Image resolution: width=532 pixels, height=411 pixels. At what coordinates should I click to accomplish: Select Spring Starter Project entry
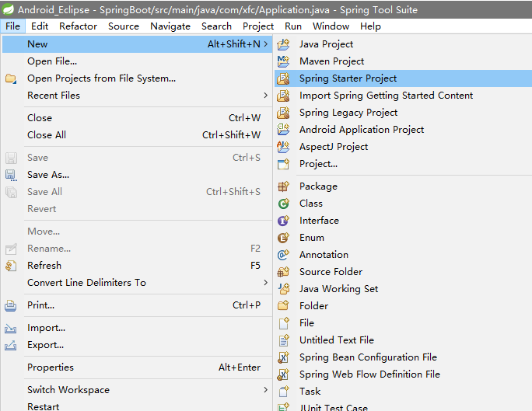click(403, 78)
